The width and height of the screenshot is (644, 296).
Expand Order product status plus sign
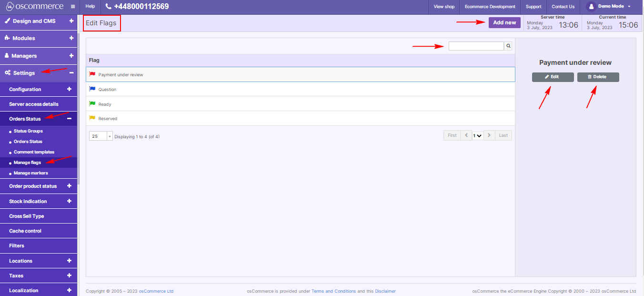point(69,186)
